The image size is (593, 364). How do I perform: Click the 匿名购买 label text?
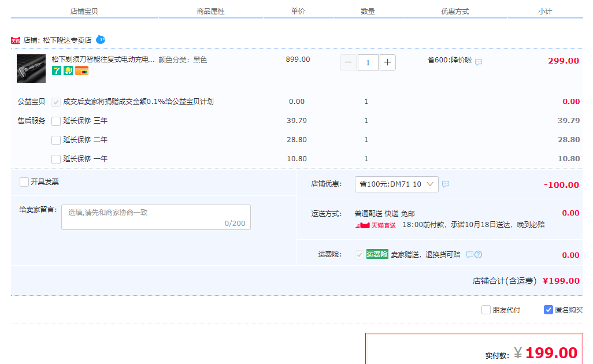point(569,310)
